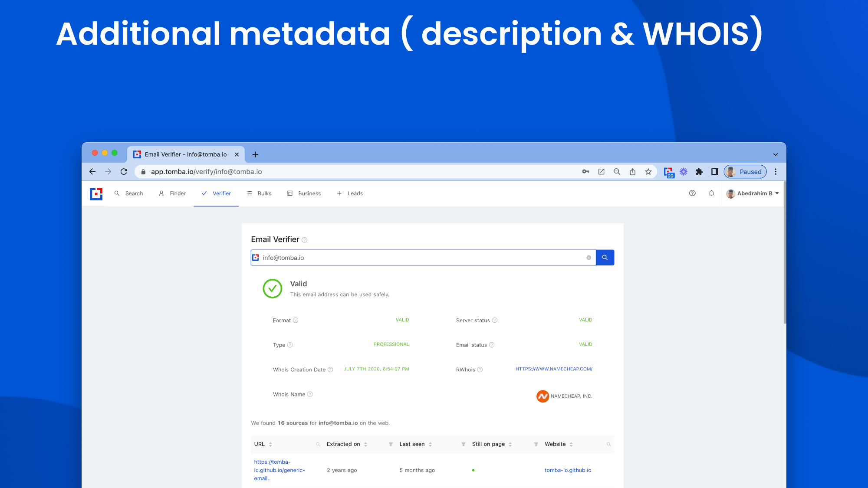Reload the page with the refresh icon

pyautogui.click(x=124, y=172)
